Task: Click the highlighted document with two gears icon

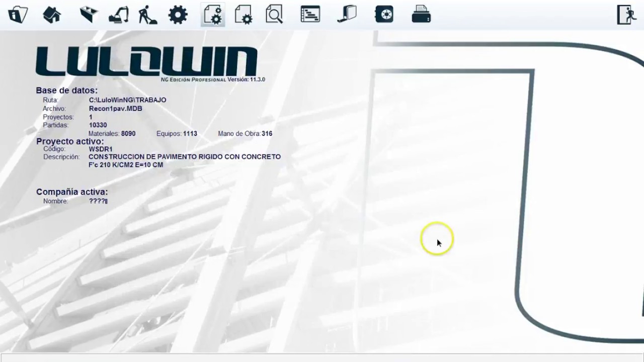Action: point(213,15)
